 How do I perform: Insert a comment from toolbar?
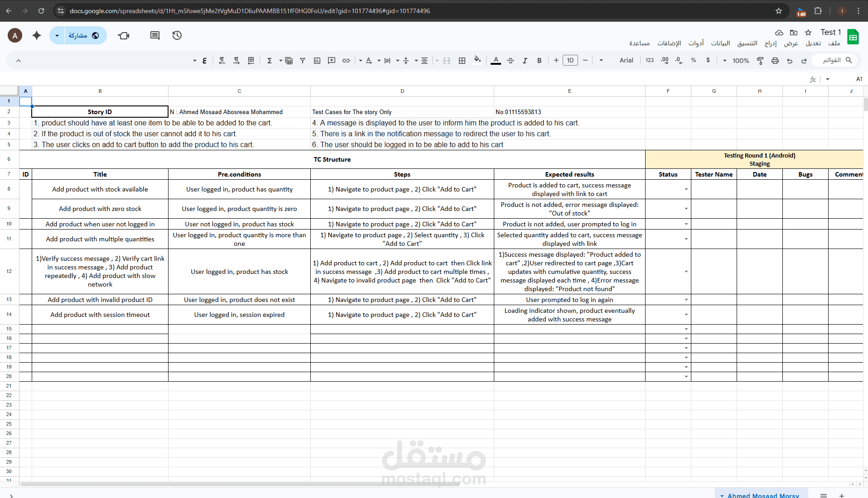coord(332,61)
